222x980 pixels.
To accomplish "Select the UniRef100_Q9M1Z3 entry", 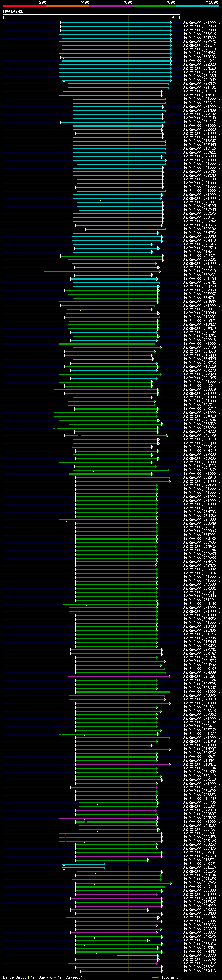I will (199, 68).
